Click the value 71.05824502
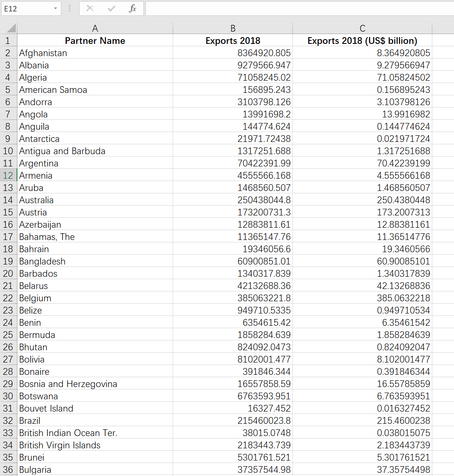The image size is (454, 476). (x=403, y=77)
